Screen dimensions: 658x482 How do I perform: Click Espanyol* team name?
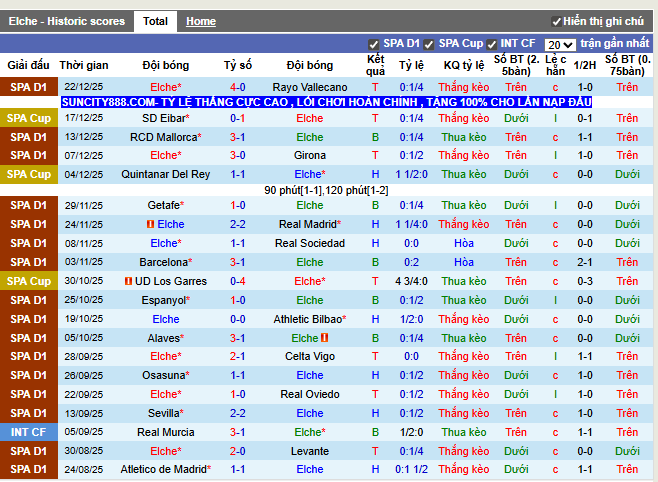(x=166, y=300)
